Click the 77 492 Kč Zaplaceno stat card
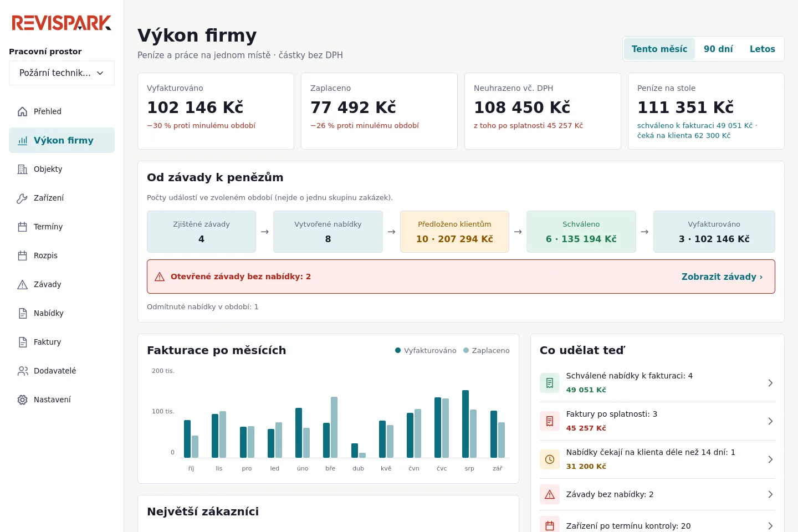The width and height of the screenshot is (798, 532). [x=379, y=111]
